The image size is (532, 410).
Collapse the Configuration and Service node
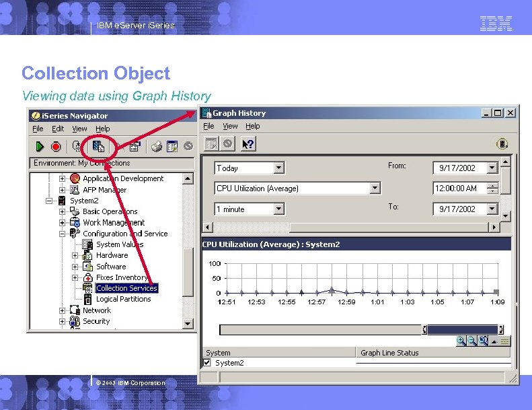pos(62,234)
